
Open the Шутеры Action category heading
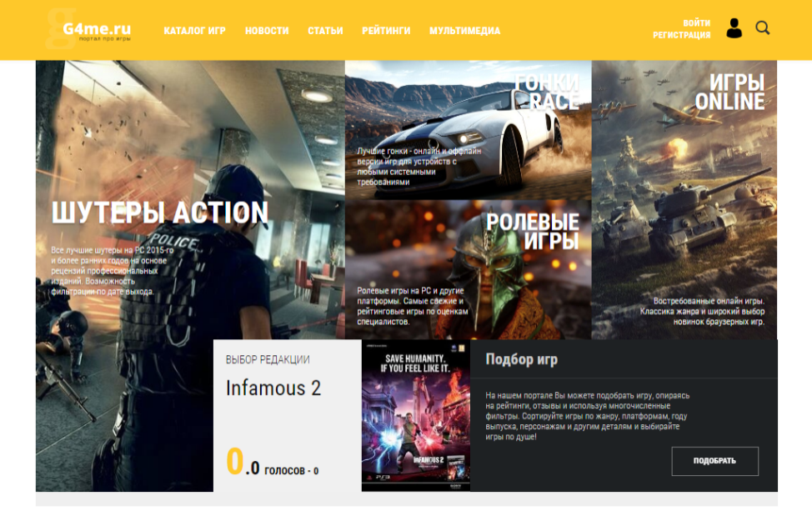(160, 213)
